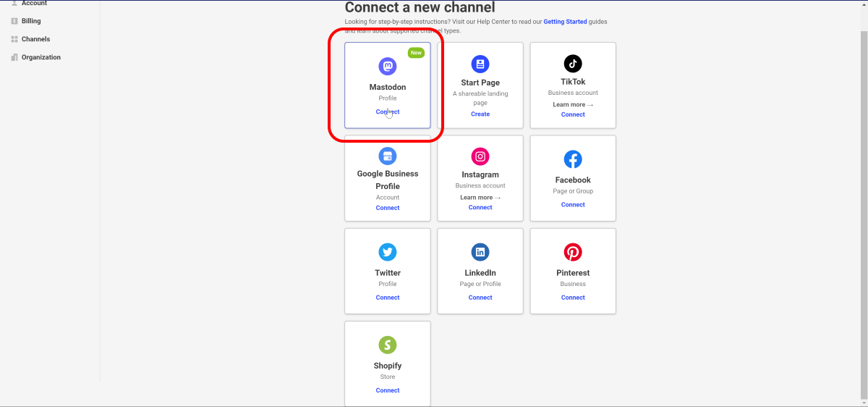
Task: Connect a Google Business Profile account
Action: 388,208
